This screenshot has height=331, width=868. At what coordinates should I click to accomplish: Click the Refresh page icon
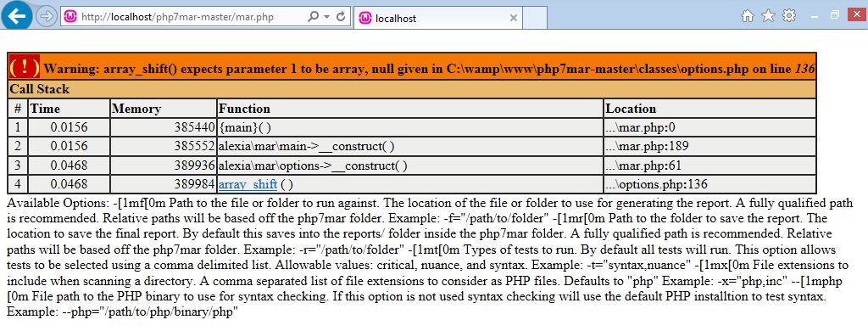(x=341, y=17)
